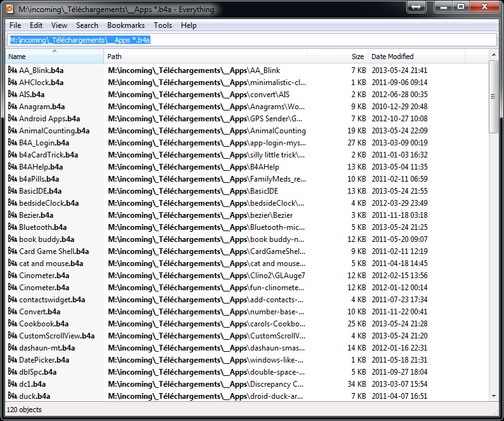Open the File menu
Image resolution: width=504 pixels, height=421 pixels.
15,25
